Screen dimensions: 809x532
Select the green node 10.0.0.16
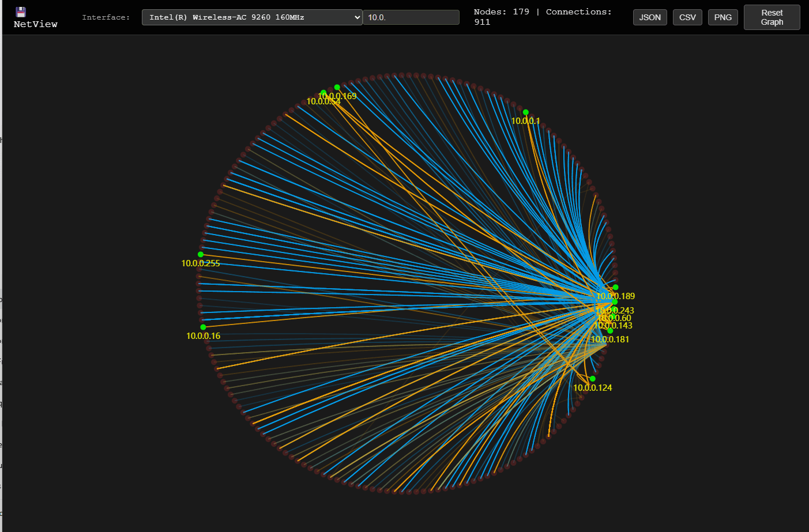[x=202, y=327]
